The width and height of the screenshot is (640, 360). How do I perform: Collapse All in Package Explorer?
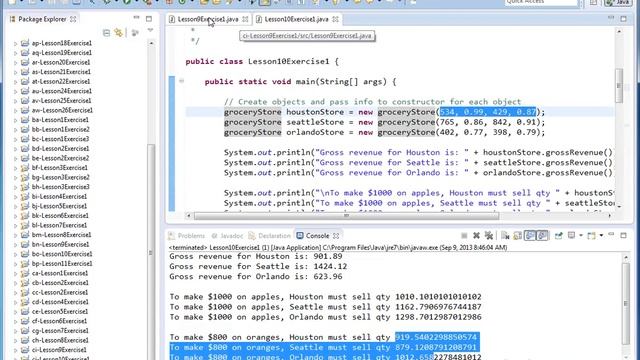(x=107, y=33)
